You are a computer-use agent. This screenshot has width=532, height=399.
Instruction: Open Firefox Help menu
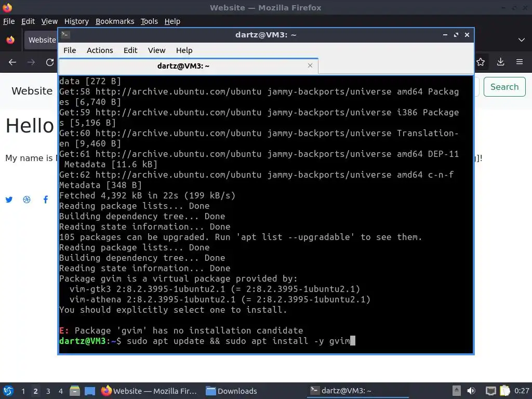click(172, 21)
